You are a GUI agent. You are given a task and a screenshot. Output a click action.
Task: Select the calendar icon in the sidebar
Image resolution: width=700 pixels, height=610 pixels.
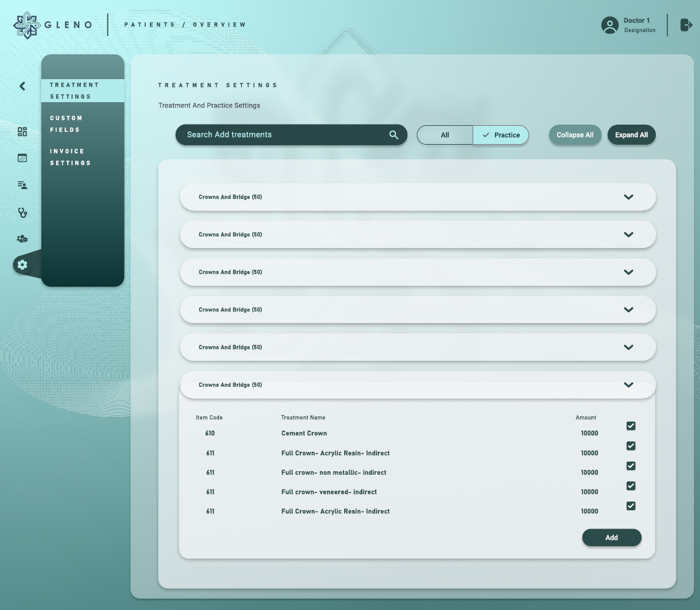click(x=22, y=158)
